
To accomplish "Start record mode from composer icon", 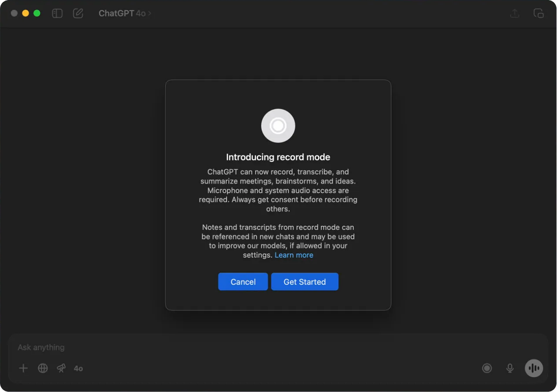I will coord(487,368).
